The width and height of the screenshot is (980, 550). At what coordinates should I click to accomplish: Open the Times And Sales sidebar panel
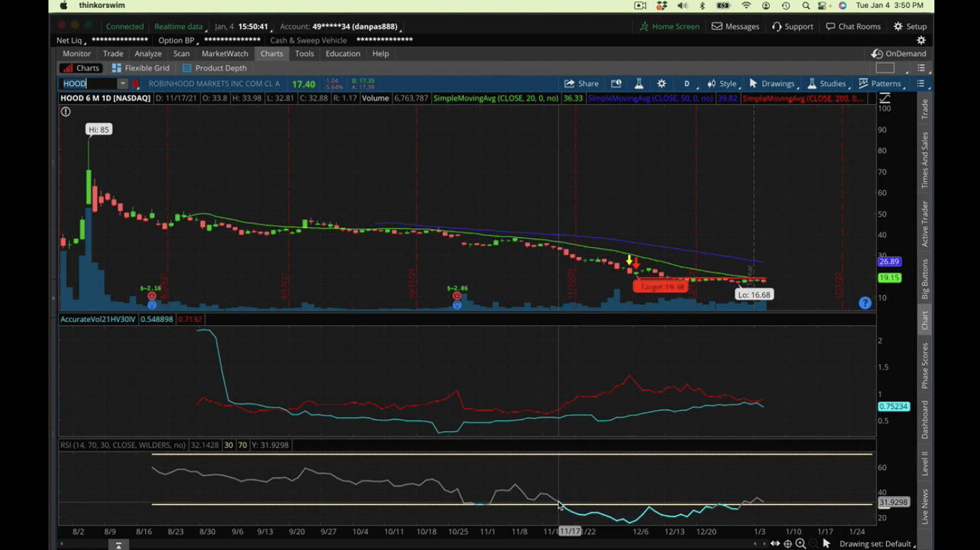click(x=924, y=160)
